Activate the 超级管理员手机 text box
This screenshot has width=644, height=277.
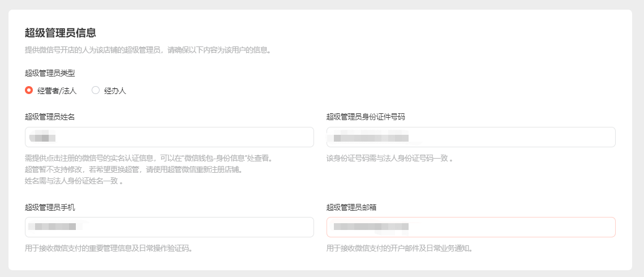(x=169, y=227)
